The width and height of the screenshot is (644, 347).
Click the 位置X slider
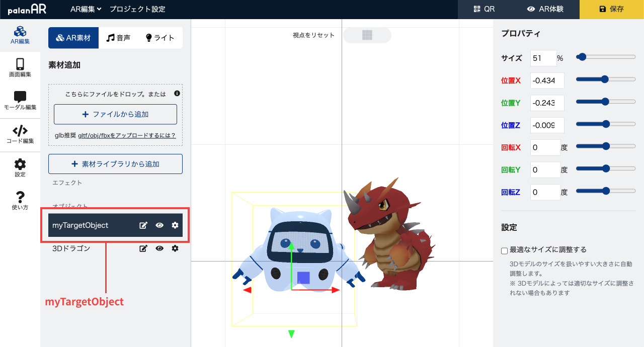pos(606,79)
